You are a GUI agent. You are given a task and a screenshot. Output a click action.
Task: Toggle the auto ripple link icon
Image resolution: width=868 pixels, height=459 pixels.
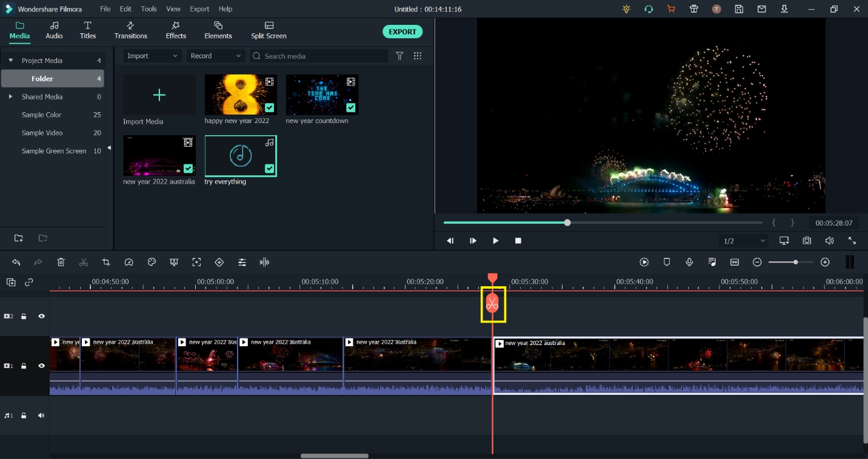pyautogui.click(x=28, y=282)
